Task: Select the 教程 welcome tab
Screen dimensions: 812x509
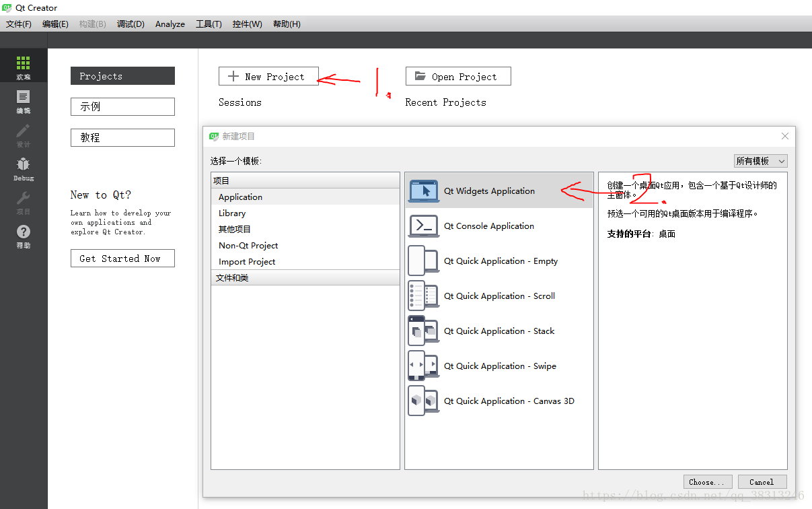Action: point(122,137)
